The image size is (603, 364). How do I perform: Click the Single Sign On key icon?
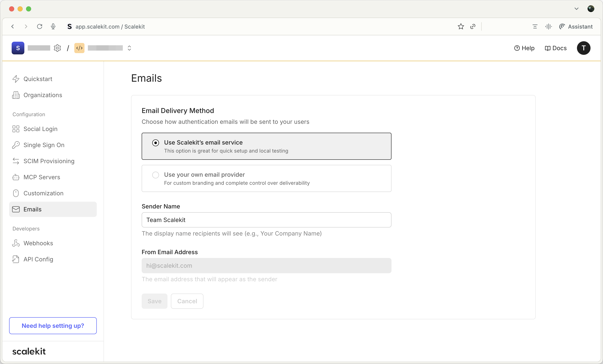coord(16,145)
